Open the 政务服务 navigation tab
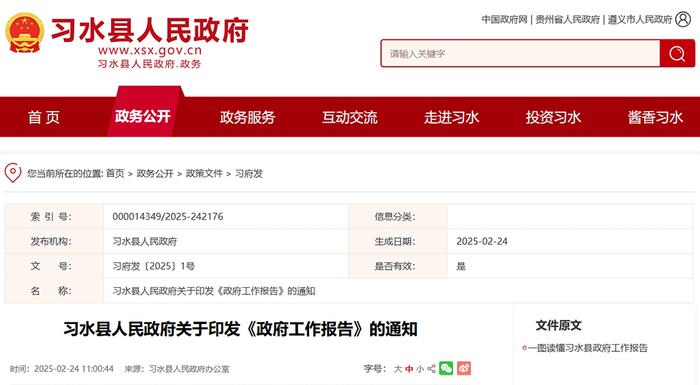This screenshot has width=700, height=385. [247, 117]
